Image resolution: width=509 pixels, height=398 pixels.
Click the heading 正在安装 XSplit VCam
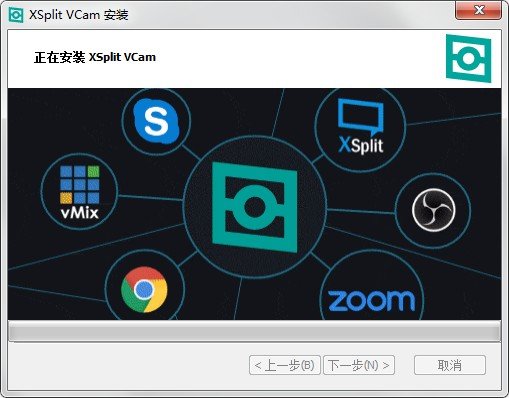click(95, 57)
